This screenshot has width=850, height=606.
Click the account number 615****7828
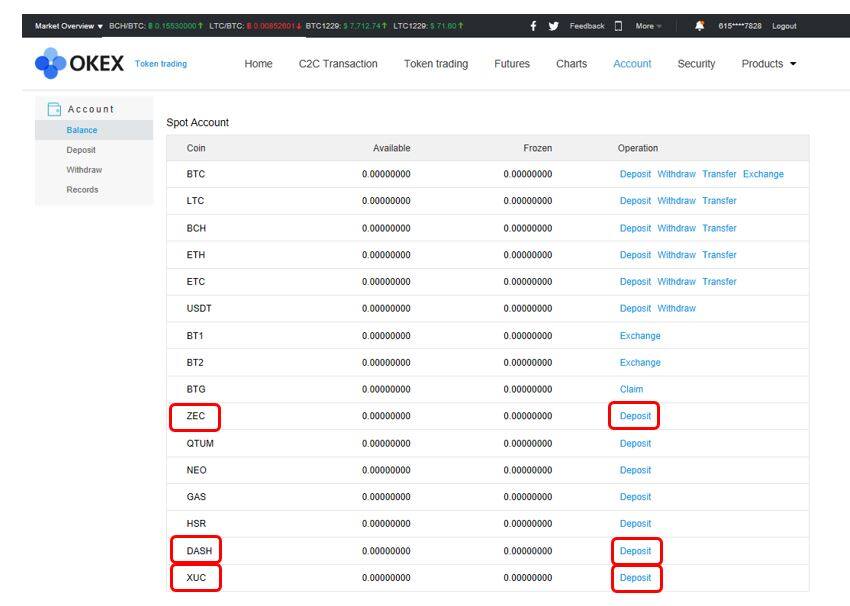coord(739,26)
